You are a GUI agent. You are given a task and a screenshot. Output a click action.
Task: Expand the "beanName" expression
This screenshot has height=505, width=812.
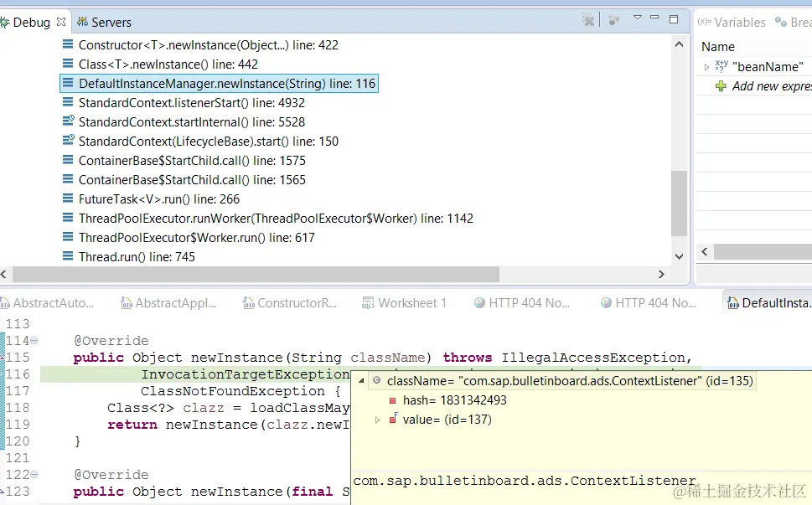pyautogui.click(x=706, y=67)
